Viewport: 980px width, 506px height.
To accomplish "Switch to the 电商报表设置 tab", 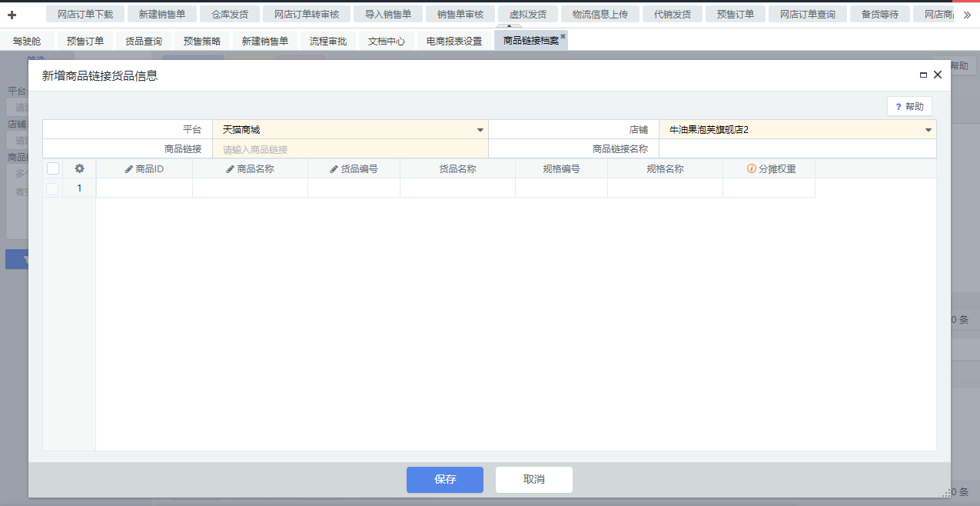I will tap(454, 42).
